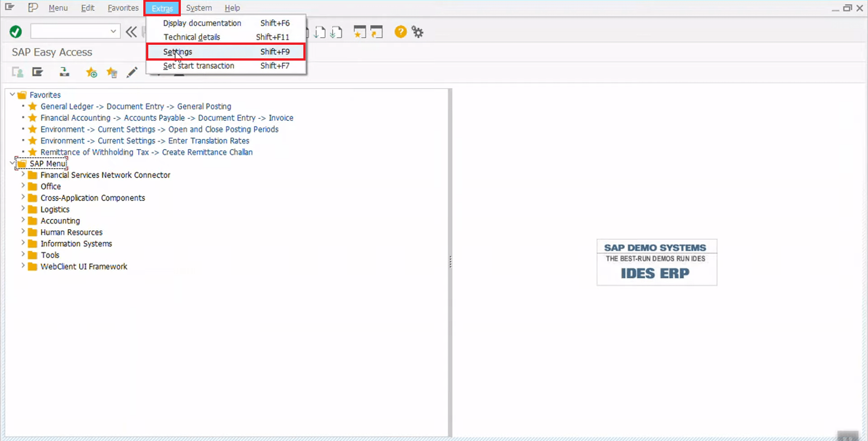Click the last page document icon
The image size is (868, 441).
(336, 32)
